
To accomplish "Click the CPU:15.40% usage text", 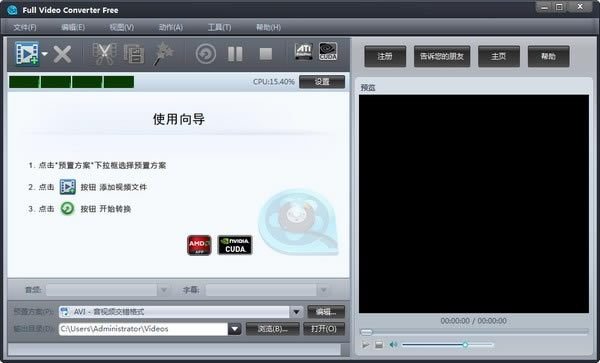I will coord(274,82).
